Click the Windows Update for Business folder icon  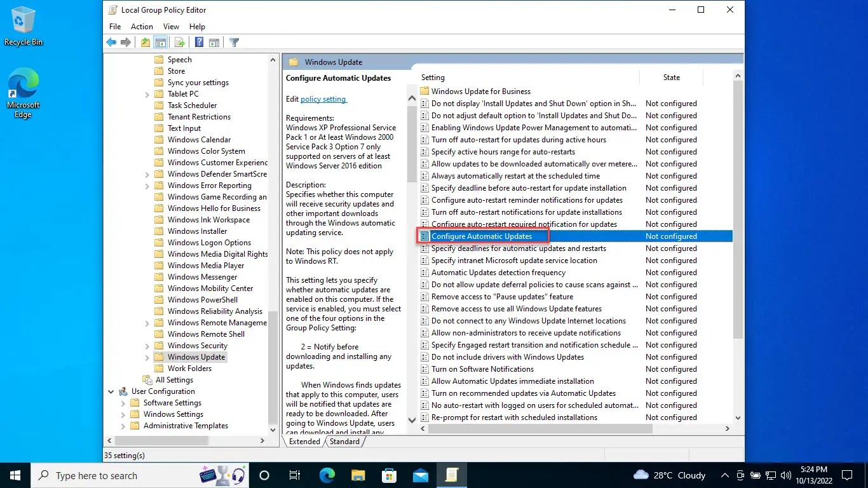424,91
